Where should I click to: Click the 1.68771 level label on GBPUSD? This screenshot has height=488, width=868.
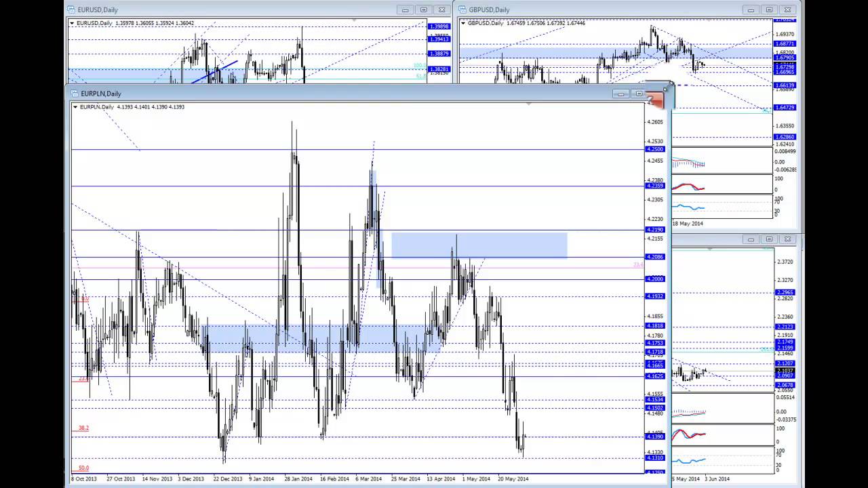point(785,43)
